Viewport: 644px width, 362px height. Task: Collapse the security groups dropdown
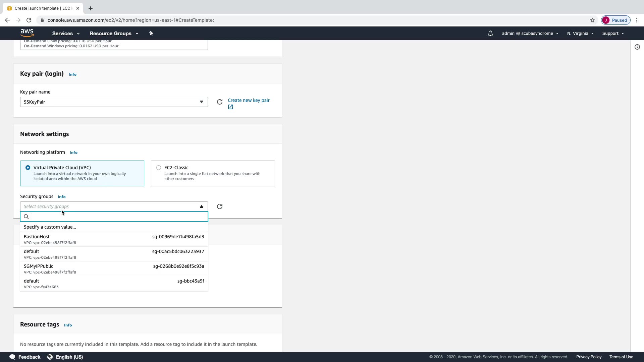[202, 206]
